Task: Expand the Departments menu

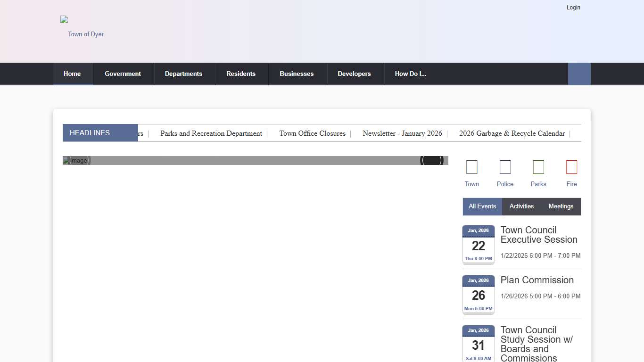Action: 183,74
